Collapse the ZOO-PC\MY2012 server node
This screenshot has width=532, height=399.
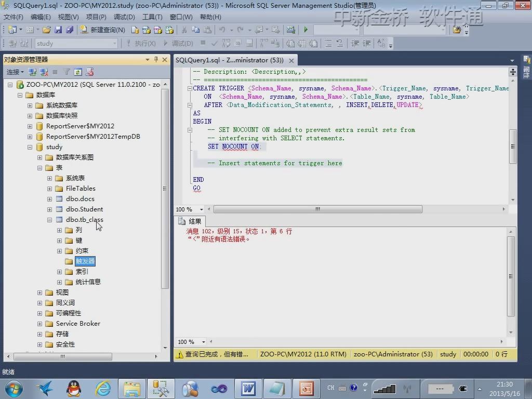coord(10,85)
